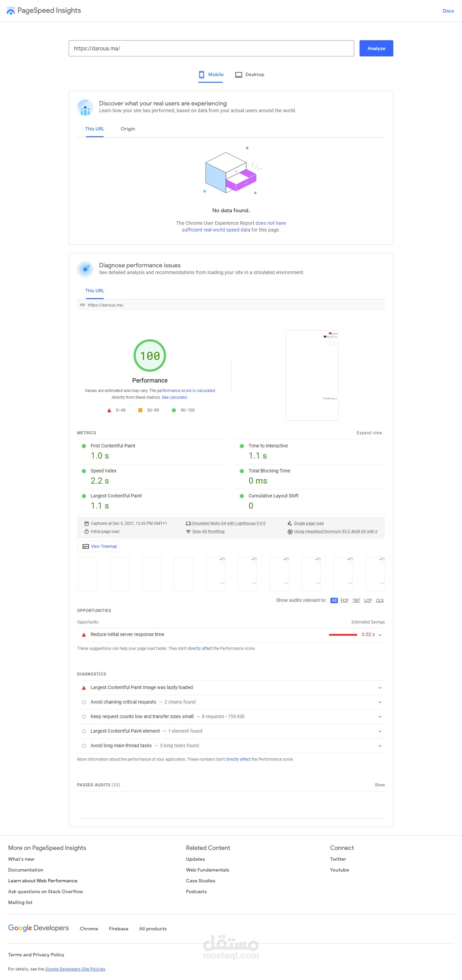Viewport: 462px width, 980px height.
Task: Open the View Treemap button
Action: (98, 546)
